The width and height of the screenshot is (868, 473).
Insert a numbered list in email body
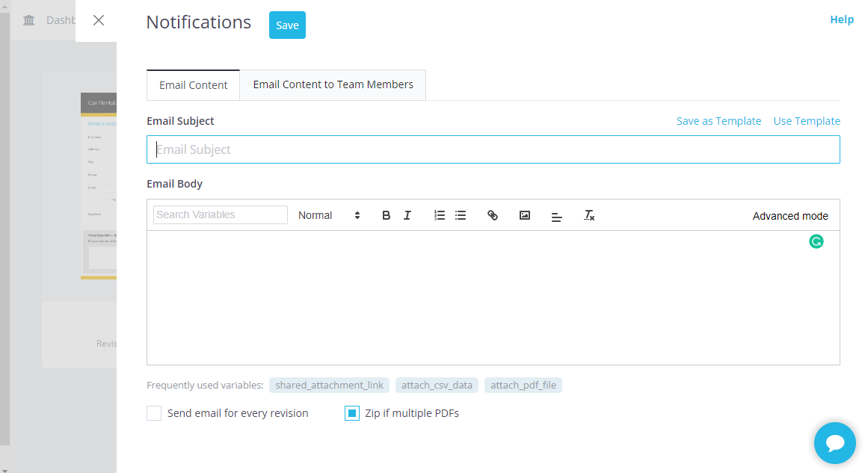(440, 215)
